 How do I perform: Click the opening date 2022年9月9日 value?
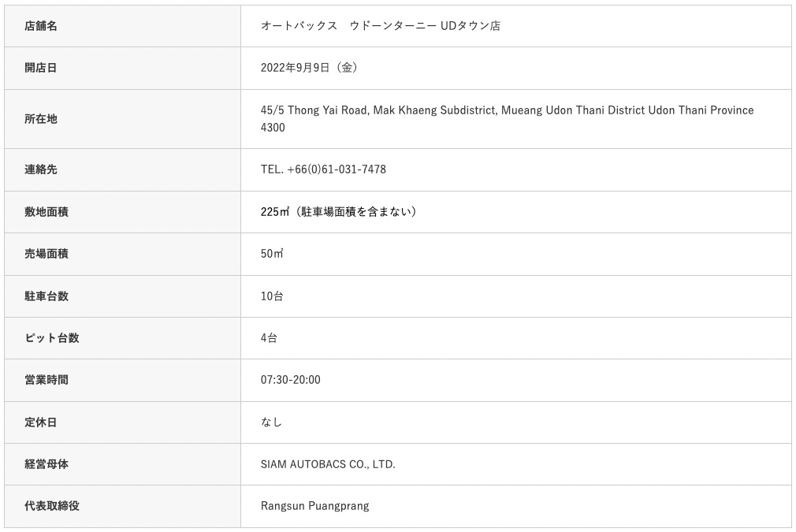pyautogui.click(x=309, y=68)
